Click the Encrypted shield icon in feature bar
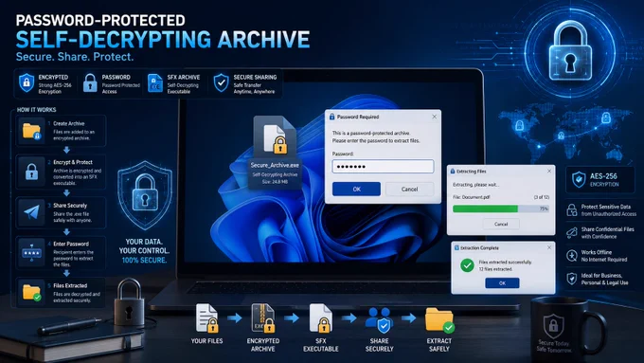The width and height of the screenshot is (644, 363). [x=27, y=83]
